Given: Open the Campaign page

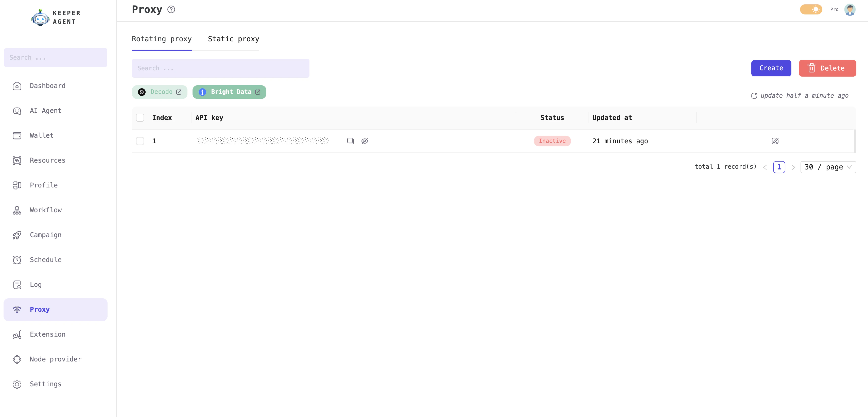Looking at the screenshot, I should coord(45,235).
